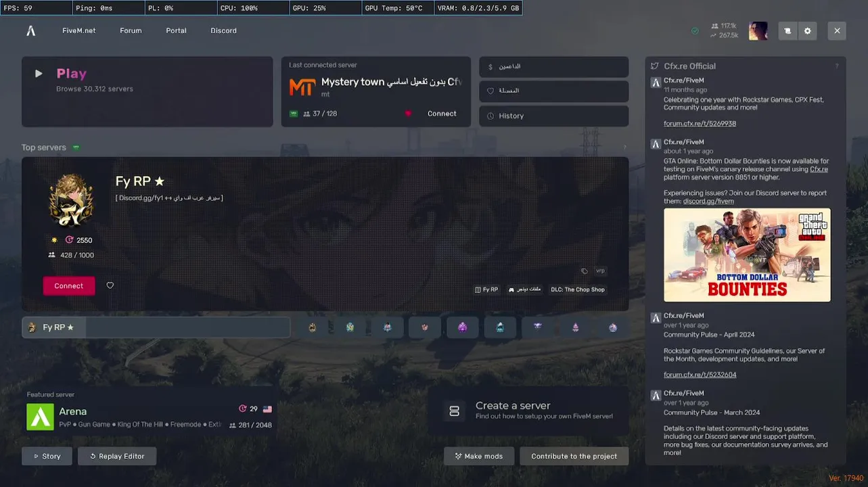The height and width of the screenshot is (487, 868).
Task: Click the Fy RP upvote power icon showing 2550
Action: tap(69, 240)
